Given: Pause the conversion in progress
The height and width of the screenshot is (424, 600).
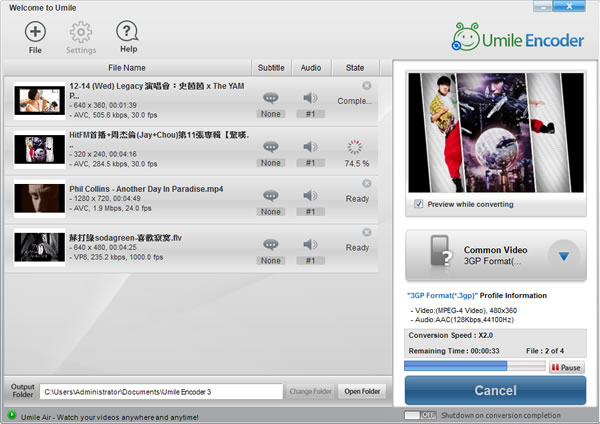Looking at the screenshot, I should pos(567,367).
